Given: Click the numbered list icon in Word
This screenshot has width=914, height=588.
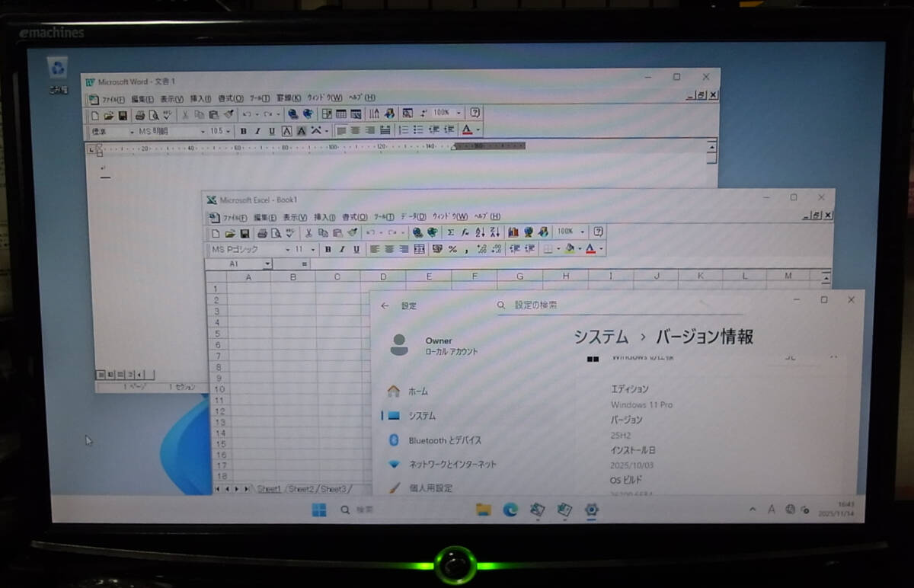Looking at the screenshot, I should point(404,130).
